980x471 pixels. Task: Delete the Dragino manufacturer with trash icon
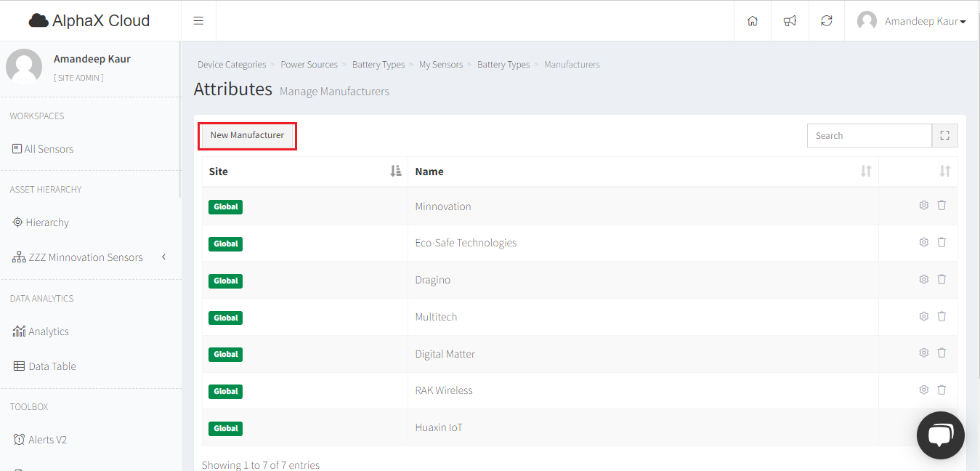[941, 280]
